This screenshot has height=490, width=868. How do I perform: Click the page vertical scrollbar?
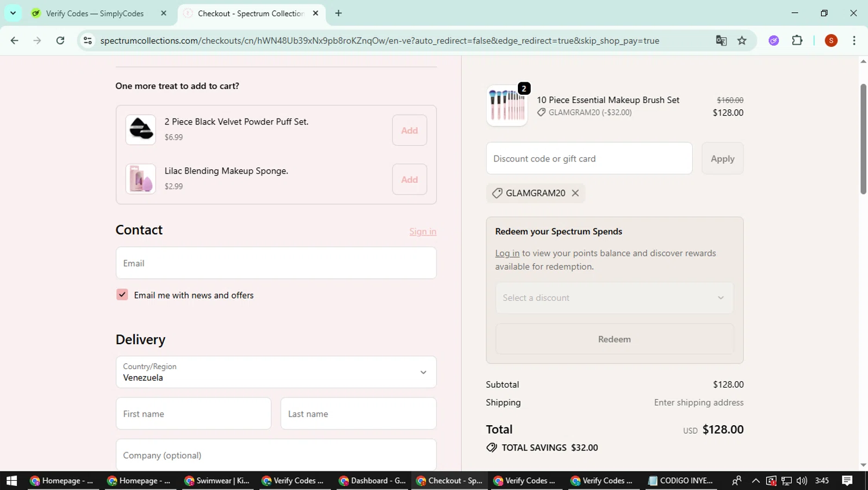point(863,139)
